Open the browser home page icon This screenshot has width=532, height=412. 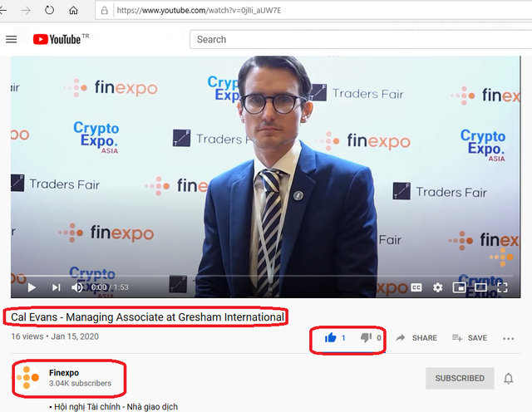(73, 11)
